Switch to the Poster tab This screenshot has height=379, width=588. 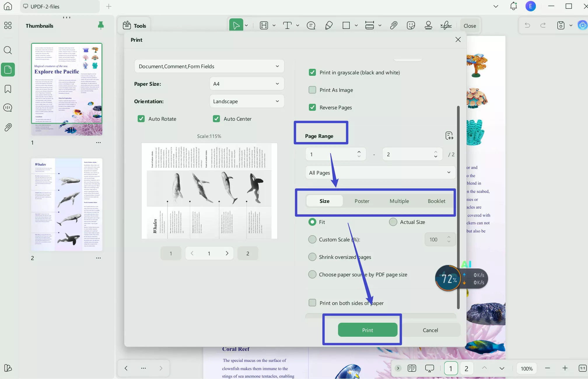[362, 201]
